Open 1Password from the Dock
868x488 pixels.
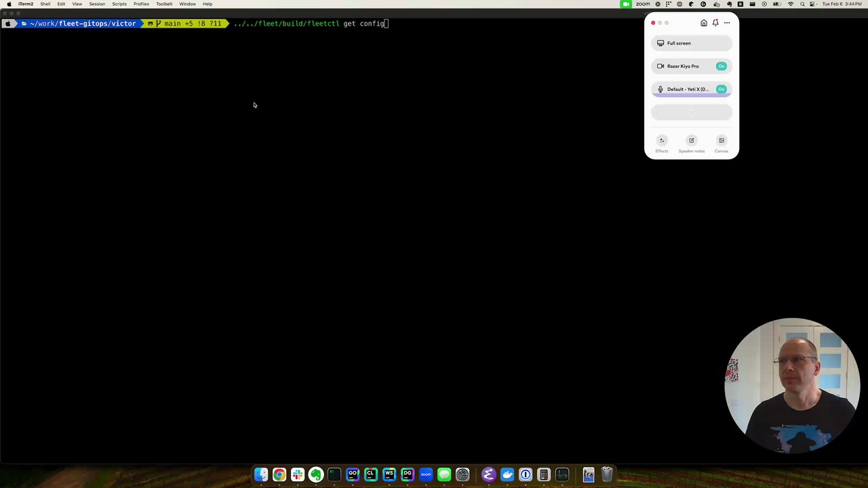click(526, 474)
